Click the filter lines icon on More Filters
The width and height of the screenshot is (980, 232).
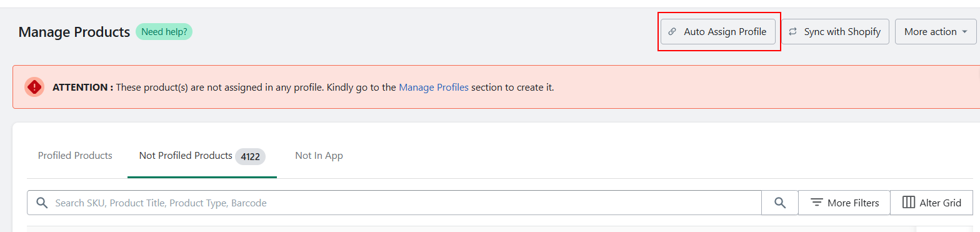816,203
